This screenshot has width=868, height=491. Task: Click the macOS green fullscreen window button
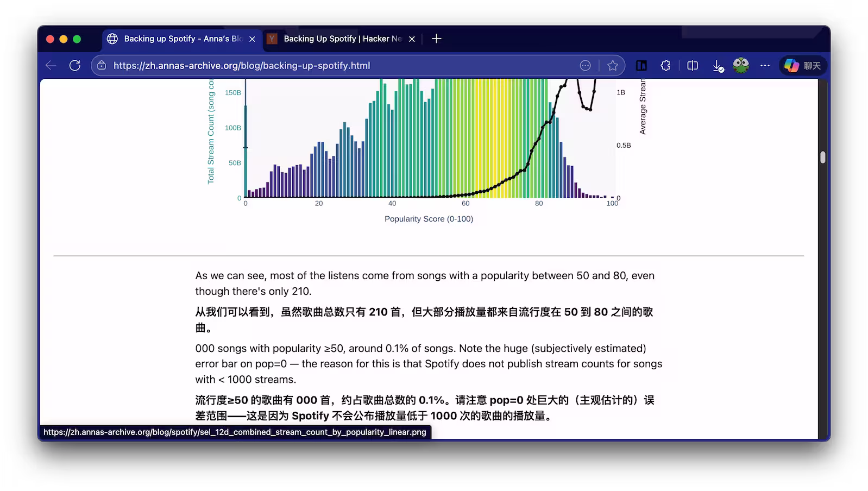(77, 39)
